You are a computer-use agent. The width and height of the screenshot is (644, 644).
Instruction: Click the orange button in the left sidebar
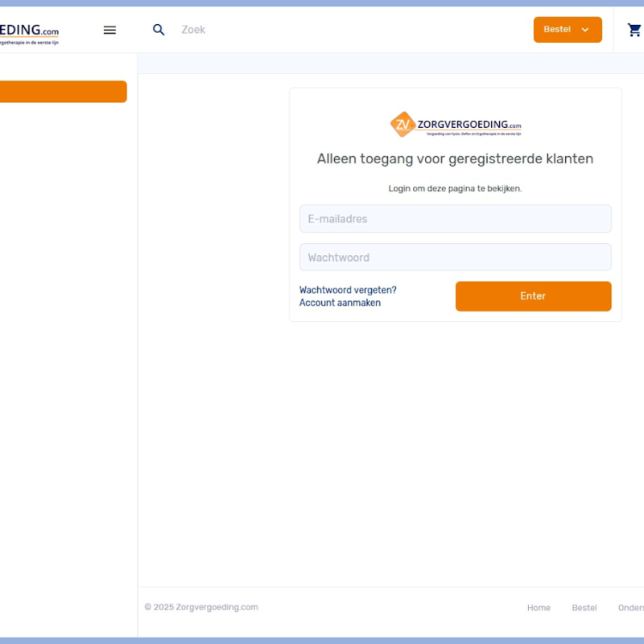60,92
